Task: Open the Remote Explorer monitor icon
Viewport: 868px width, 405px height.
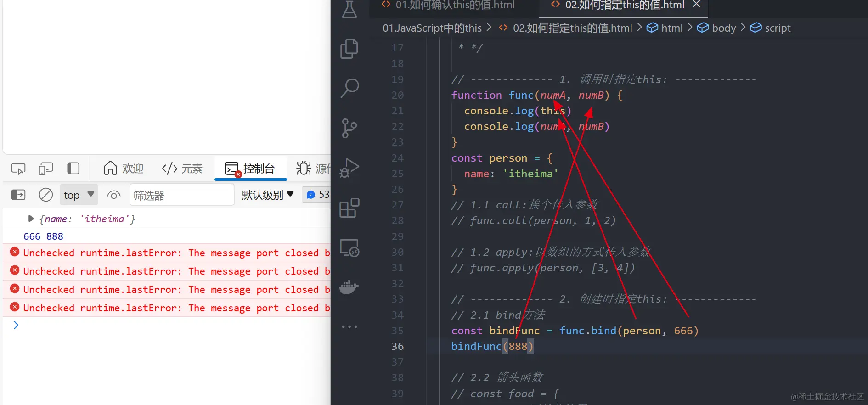Action: [x=349, y=248]
